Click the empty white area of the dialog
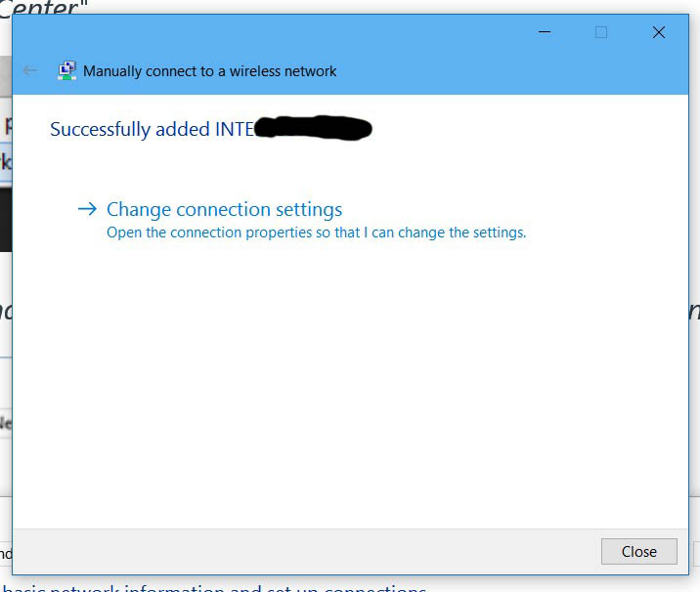 [352, 391]
